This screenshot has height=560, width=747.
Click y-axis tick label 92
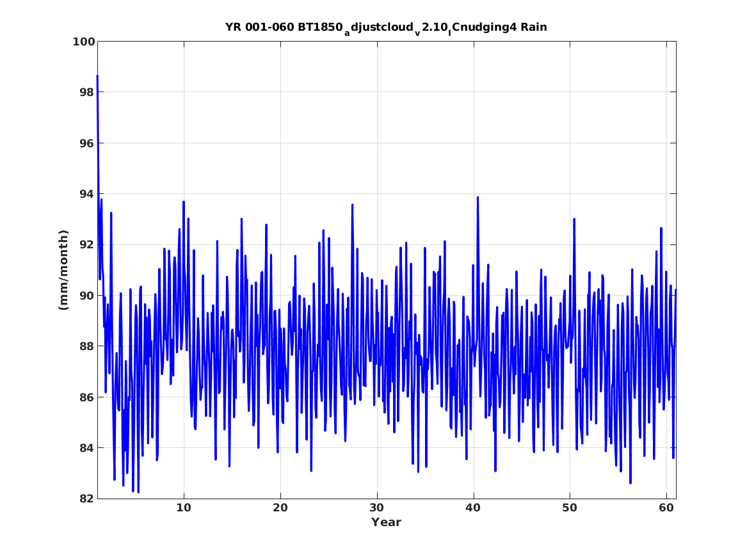(87, 244)
